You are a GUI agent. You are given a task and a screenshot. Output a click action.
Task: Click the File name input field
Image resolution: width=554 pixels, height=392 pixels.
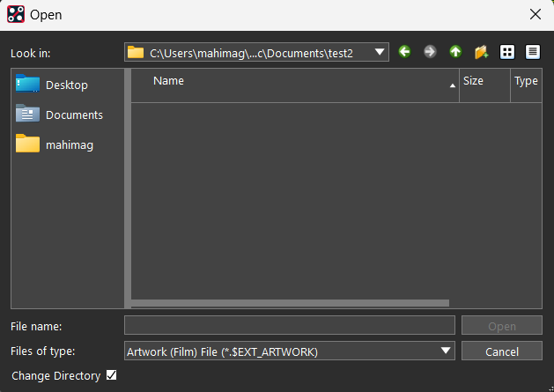(x=290, y=326)
